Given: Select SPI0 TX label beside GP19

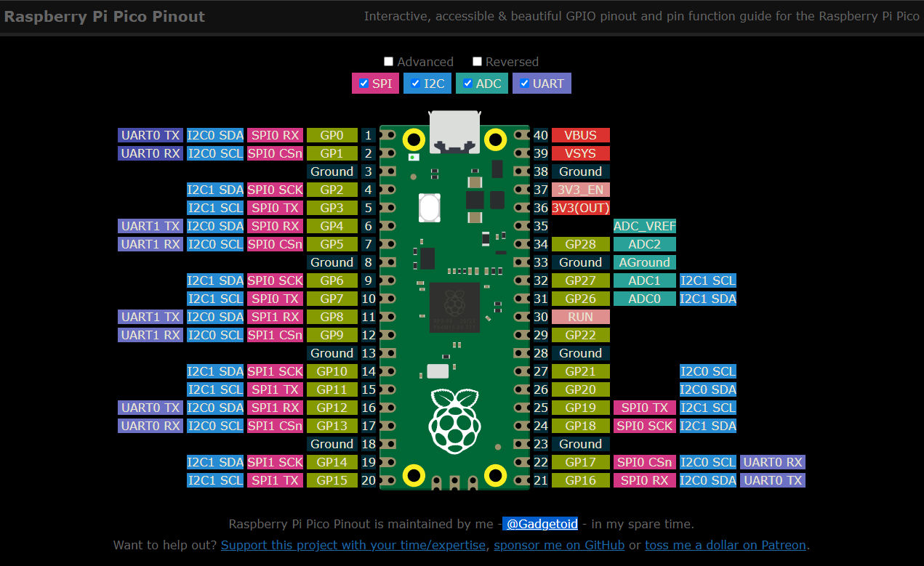Looking at the screenshot, I should pos(645,408).
